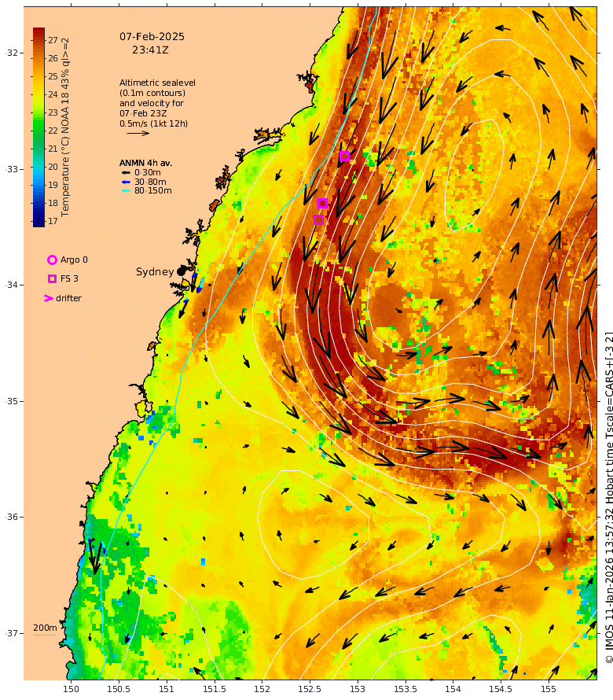Viewport: 613px width, 700px height.
Task: Click the '80-150m' depth label
Action: pos(153,190)
